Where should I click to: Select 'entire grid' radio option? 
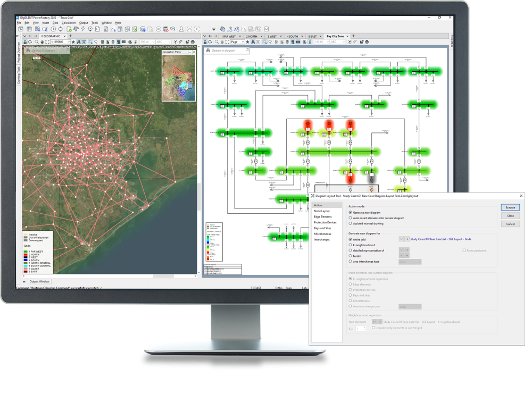pos(351,239)
